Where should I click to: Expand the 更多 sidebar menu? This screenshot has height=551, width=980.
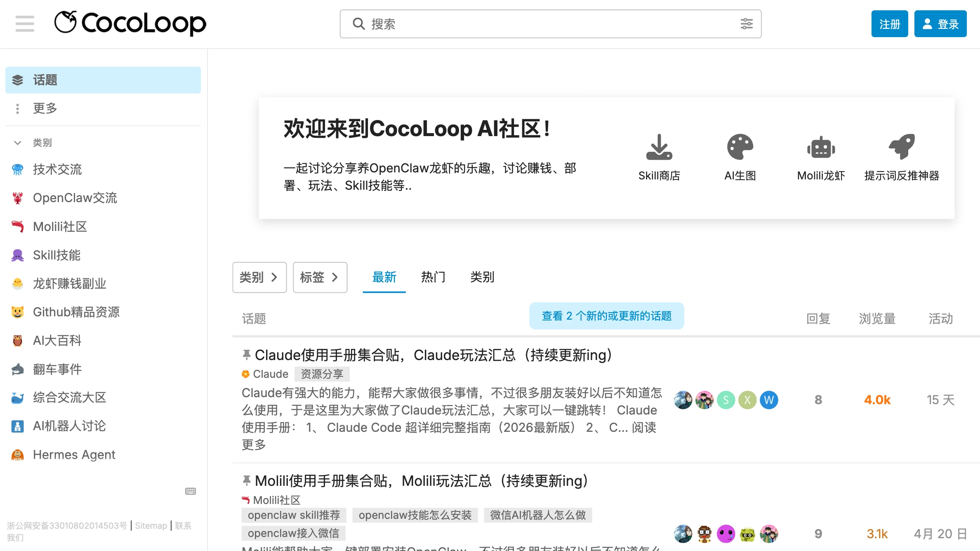[x=103, y=108]
